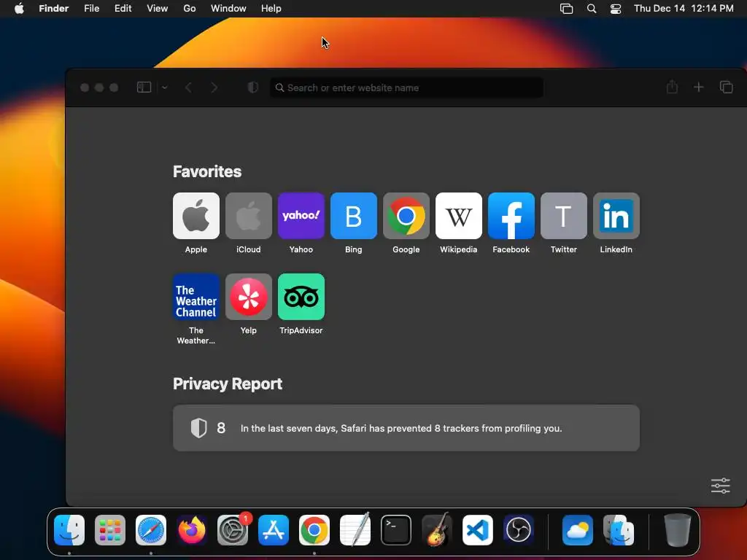Open App Store from the Dock
Screen dimensions: 747x560
point(274,530)
